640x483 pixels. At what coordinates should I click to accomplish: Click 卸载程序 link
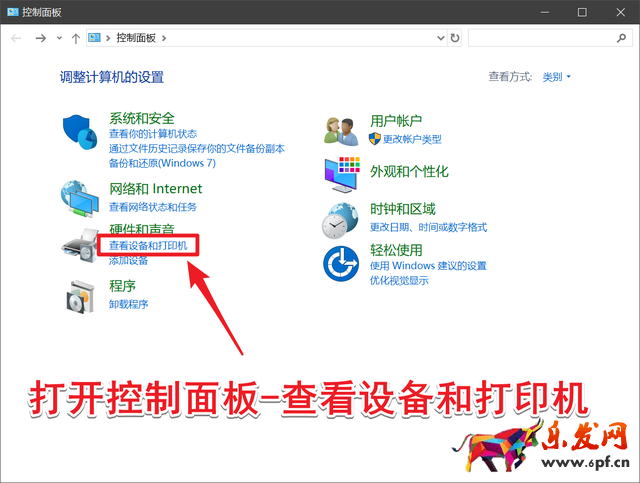click(128, 304)
